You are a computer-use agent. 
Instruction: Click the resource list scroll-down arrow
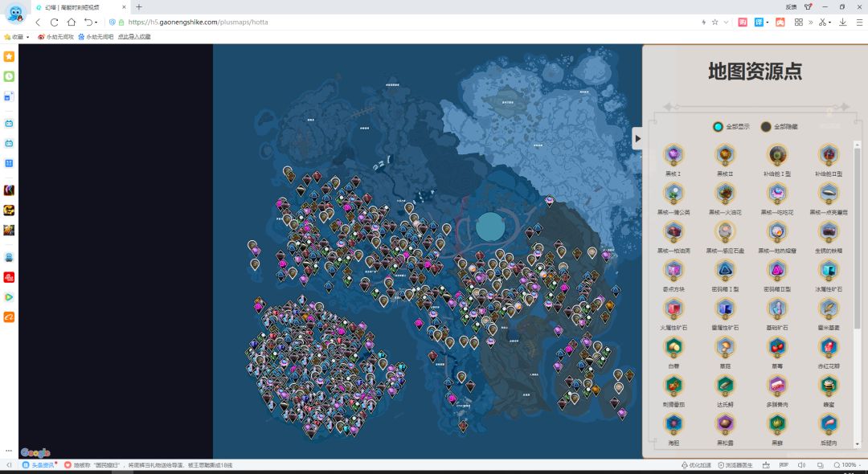(x=858, y=443)
